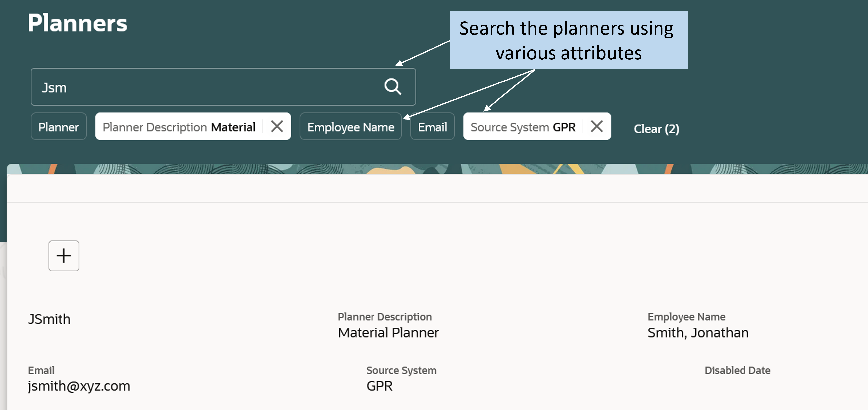Click the jsmith@xyz.com email address
868x410 pixels.
click(79, 386)
